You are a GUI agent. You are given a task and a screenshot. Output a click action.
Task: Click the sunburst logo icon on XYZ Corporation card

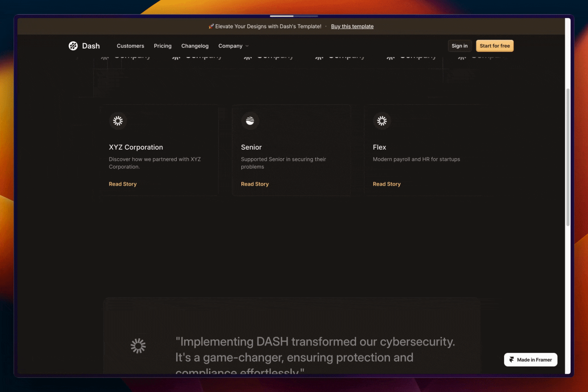coord(118,121)
